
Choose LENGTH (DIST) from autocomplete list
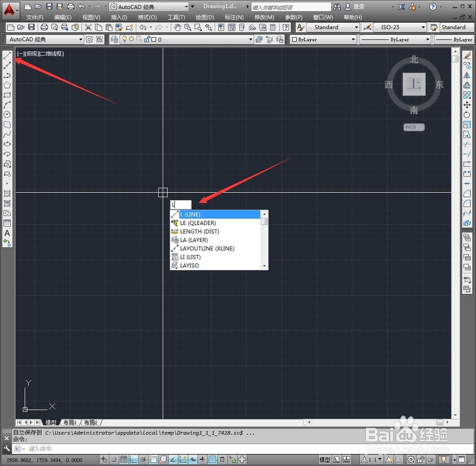pyautogui.click(x=215, y=231)
